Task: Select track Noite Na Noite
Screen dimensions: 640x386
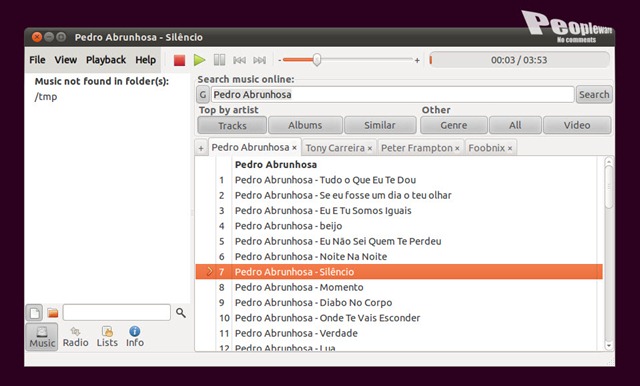Action: 399,257
